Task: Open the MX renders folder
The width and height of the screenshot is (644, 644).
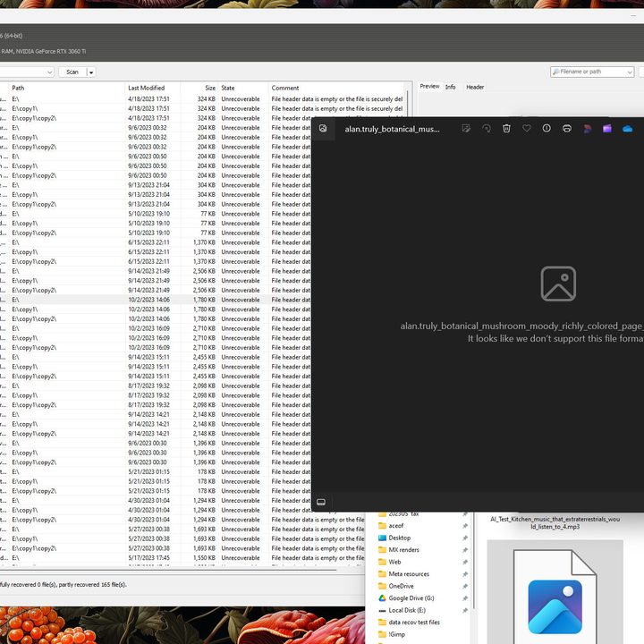Action: tap(398, 550)
